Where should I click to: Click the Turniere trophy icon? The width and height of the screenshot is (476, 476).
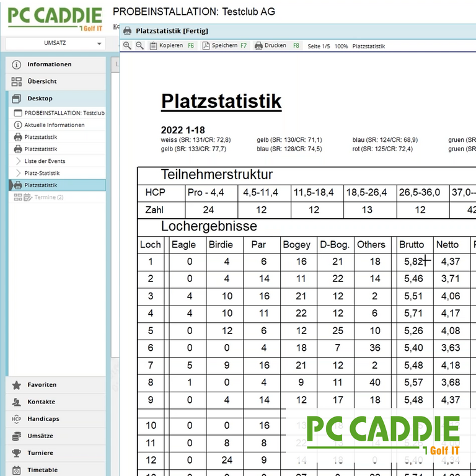[x=16, y=453]
